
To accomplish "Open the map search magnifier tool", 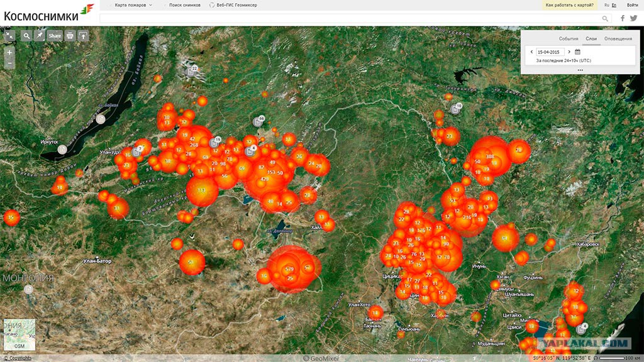I will [x=26, y=36].
